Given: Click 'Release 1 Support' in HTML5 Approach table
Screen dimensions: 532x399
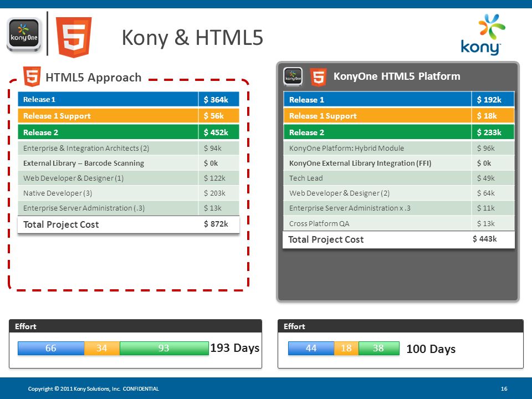Looking at the screenshot, I should [x=128, y=116].
